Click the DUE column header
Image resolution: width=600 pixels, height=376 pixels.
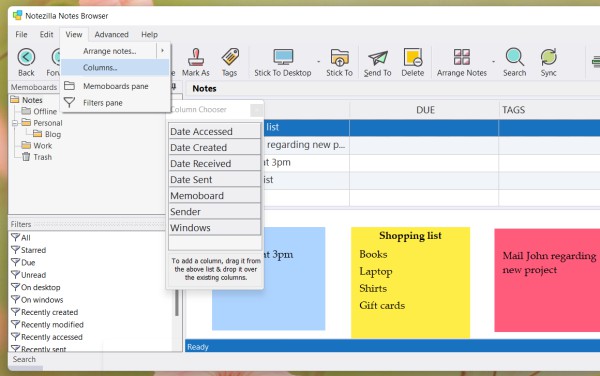point(424,110)
